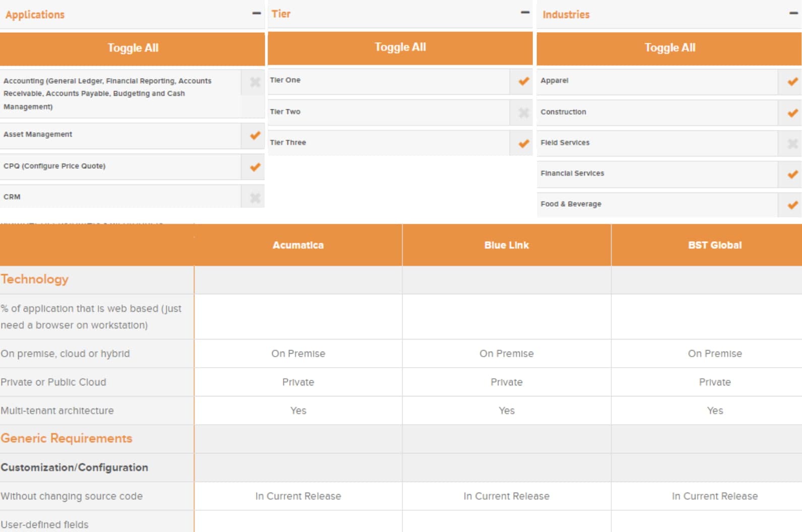Click Toggle All under Applications
Image resolution: width=802 pixels, height=532 pixels.
point(133,48)
